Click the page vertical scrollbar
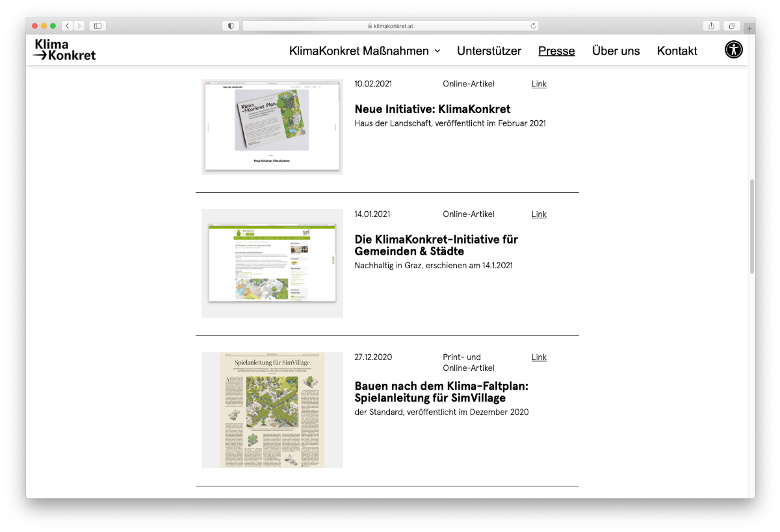This screenshot has height=532, width=780. coord(752,226)
